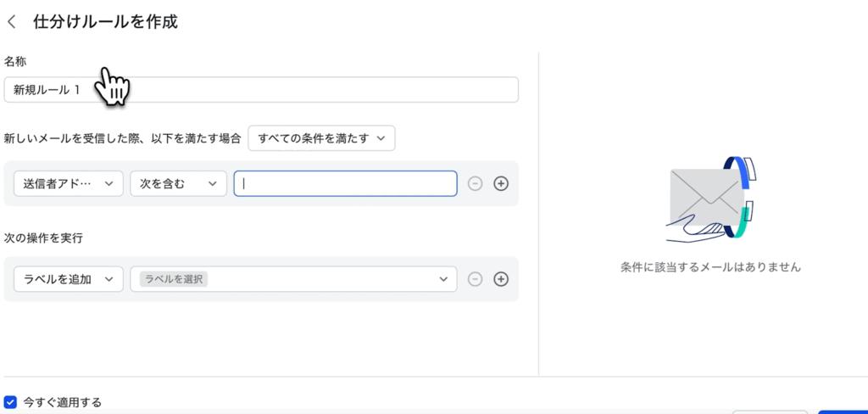Viewport: 868px width, 414px height.
Task: Click the 名称 field label
Action: [x=16, y=62]
